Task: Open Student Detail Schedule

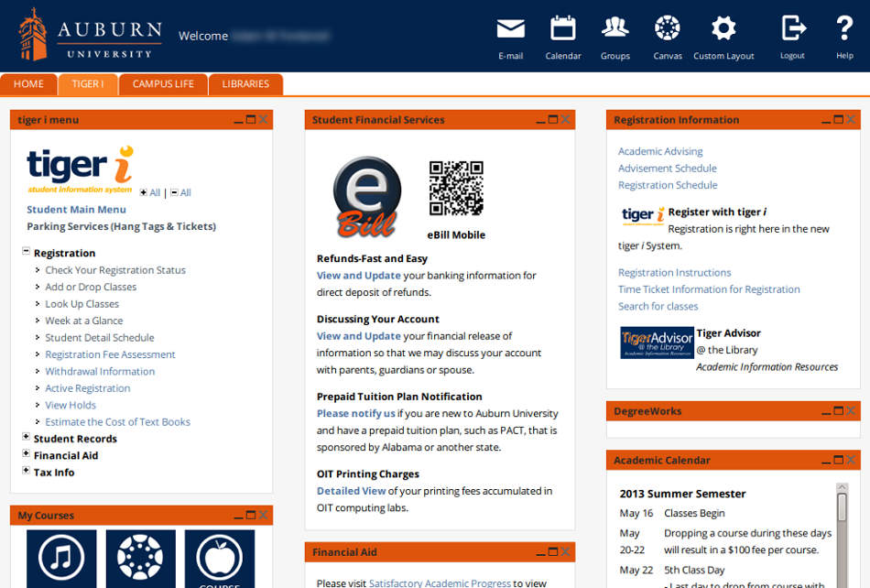Action: pyautogui.click(x=100, y=338)
